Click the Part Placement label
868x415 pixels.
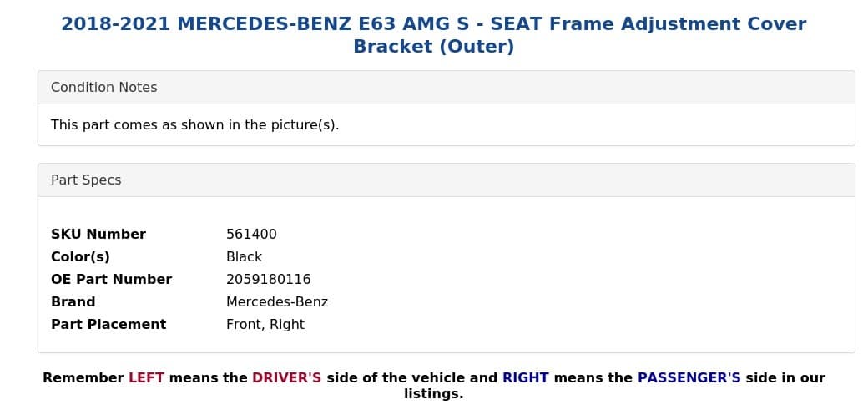point(108,325)
